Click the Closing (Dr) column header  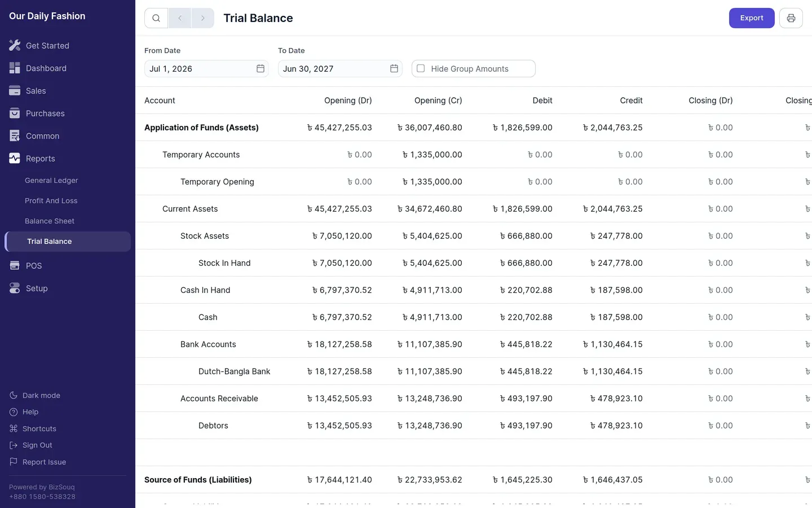click(710, 100)
